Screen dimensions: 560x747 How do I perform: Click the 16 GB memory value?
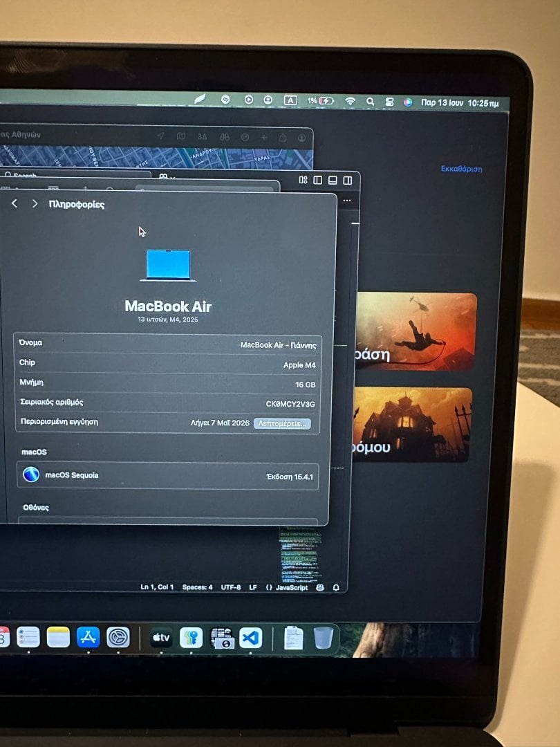tap(306, 385)
